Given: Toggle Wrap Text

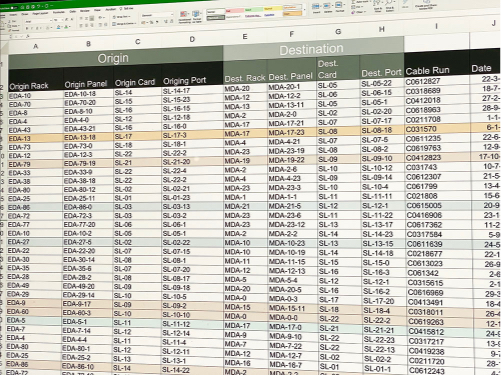Looking at the screenshot, I should (x=121, y=17).
